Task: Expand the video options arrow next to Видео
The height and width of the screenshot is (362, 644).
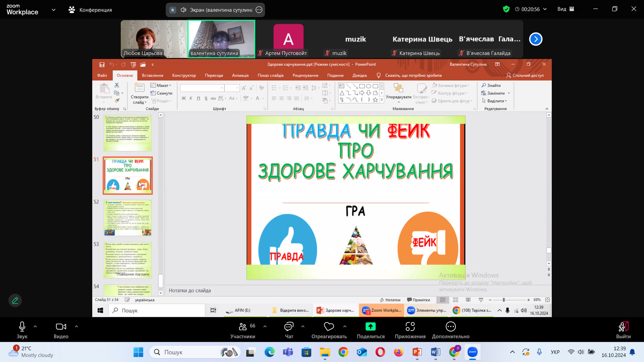Action: (x=76, y=326)
